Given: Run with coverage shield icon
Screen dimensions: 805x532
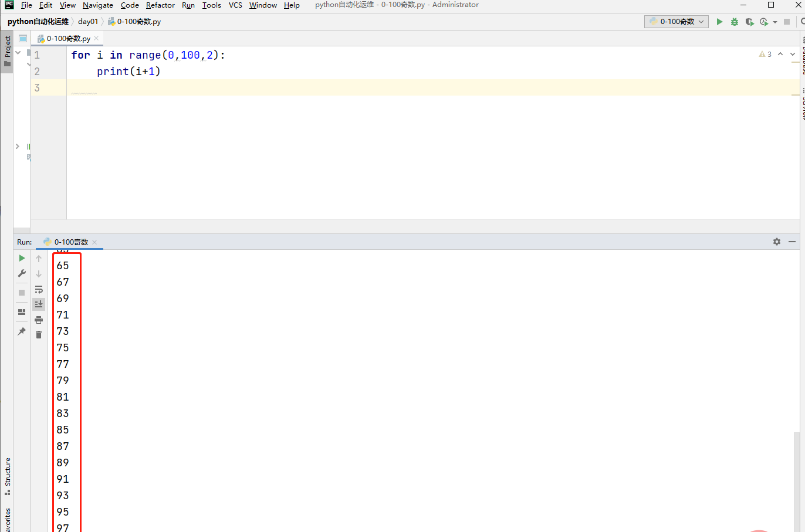Looking at the screenshot, I should (749, 22).
